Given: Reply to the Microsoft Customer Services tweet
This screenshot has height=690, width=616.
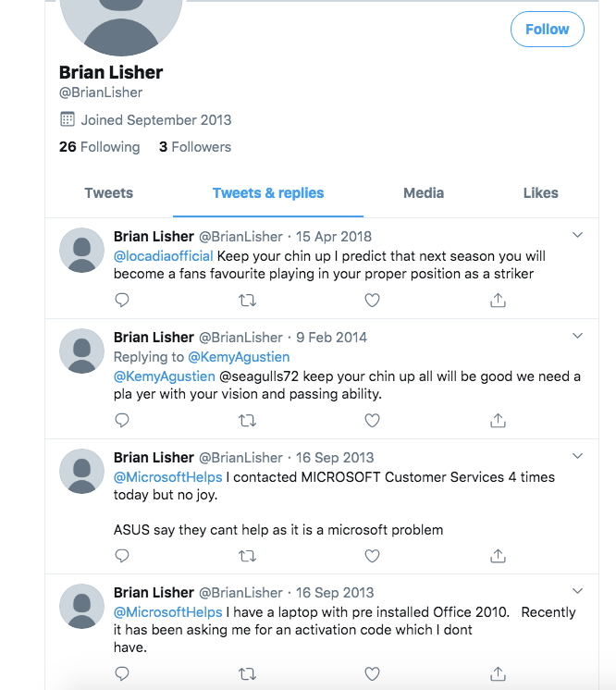Looking at the screenshot, I should click(x=122, y=556).
